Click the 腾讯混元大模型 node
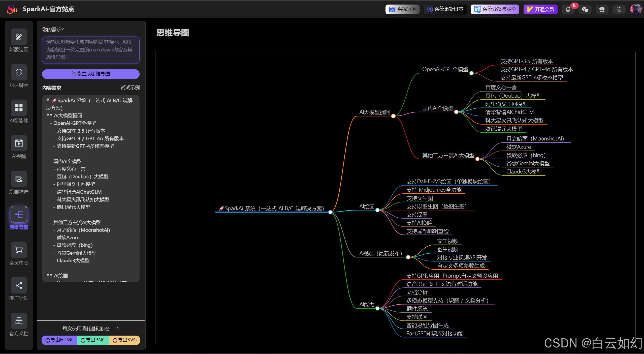The height and width of the screenshot is (354, 644). tap(504, 129)
